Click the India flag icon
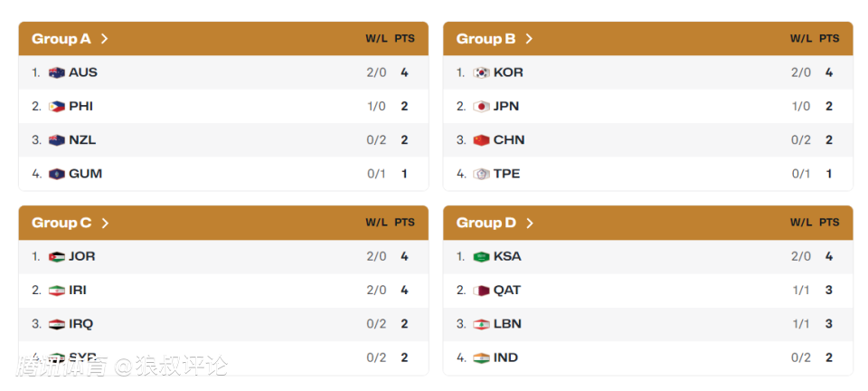 point(482,358)
